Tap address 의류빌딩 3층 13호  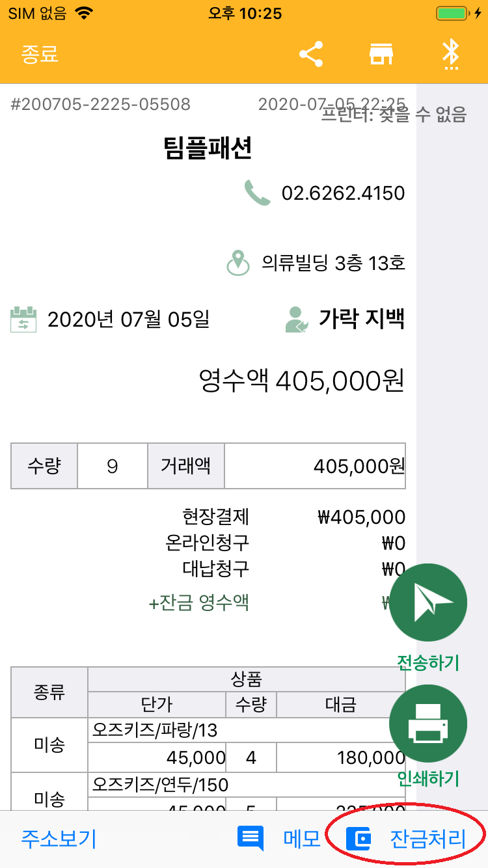tap(333, 263)
